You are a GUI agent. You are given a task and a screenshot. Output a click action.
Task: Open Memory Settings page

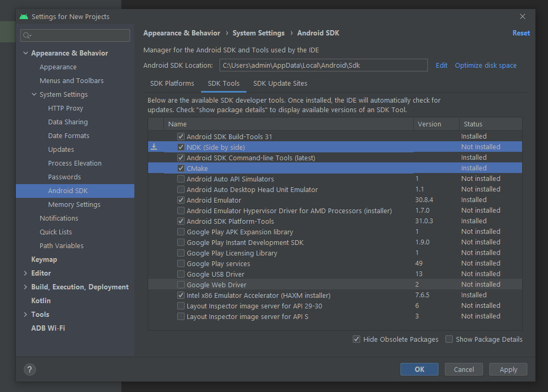[74, 204]
